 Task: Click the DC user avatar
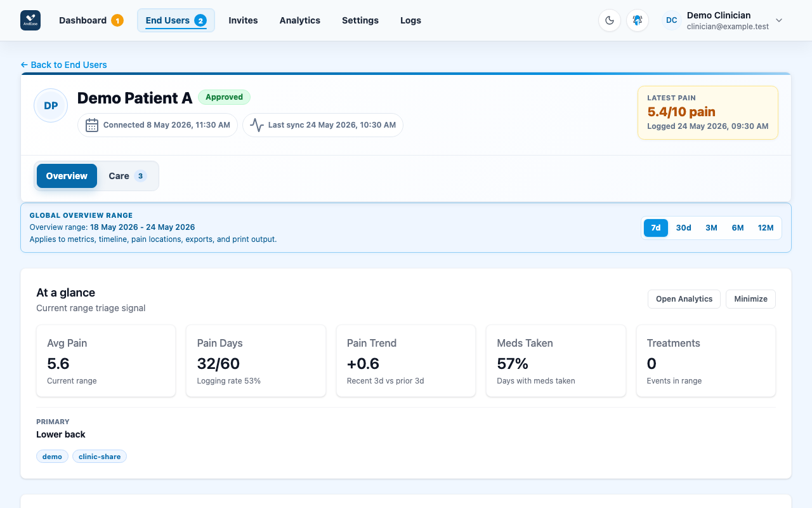672,20
